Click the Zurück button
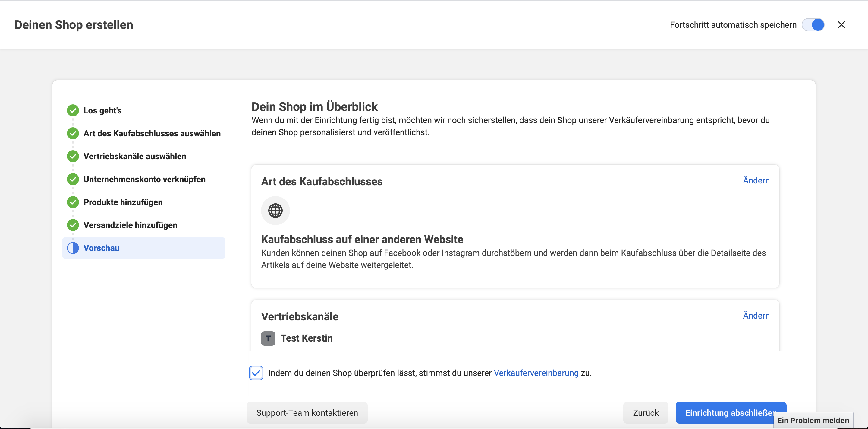The width and height of the screenshot is (868, 429). [646, 413]
